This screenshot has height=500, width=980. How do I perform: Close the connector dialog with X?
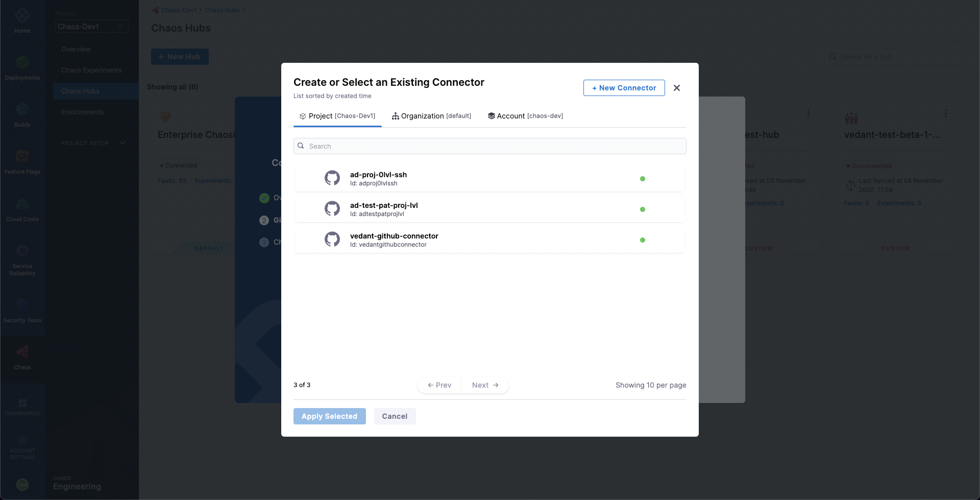coord(677,88)
